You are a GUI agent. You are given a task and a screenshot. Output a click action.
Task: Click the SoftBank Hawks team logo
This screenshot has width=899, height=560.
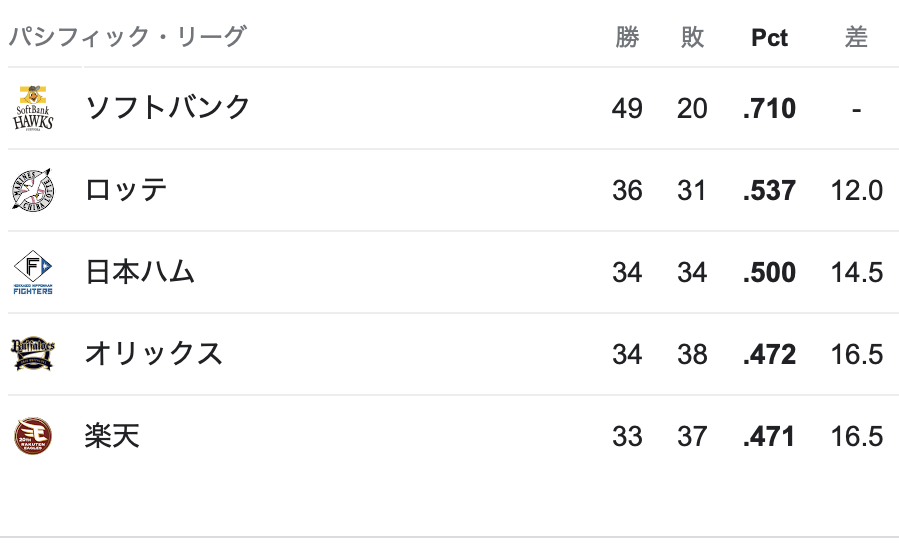[33, 108]
